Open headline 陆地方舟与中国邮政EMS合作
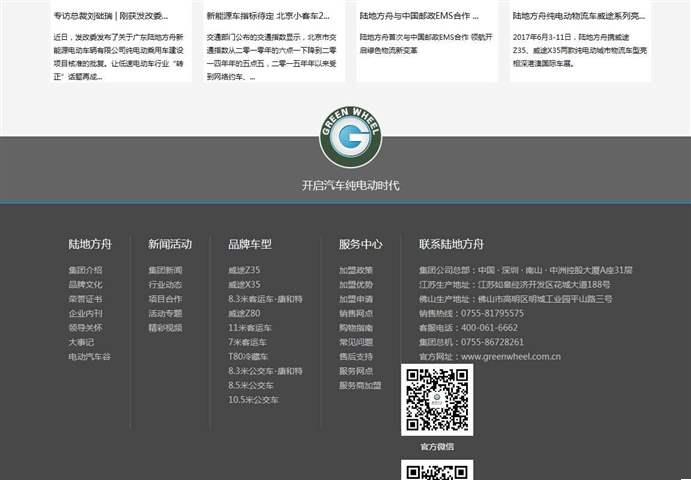The height and width of the screenshot is (480, 691). coord(419,16)
